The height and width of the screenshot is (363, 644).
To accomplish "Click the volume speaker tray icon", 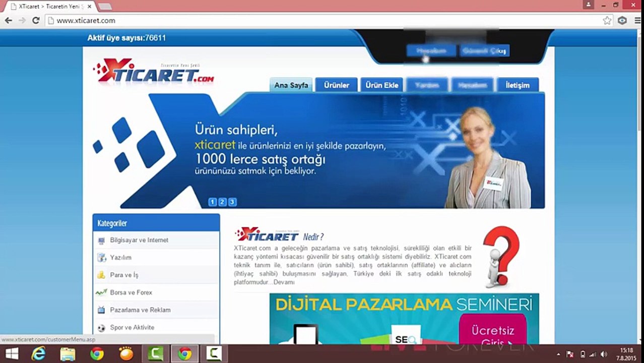I will 604,354.
